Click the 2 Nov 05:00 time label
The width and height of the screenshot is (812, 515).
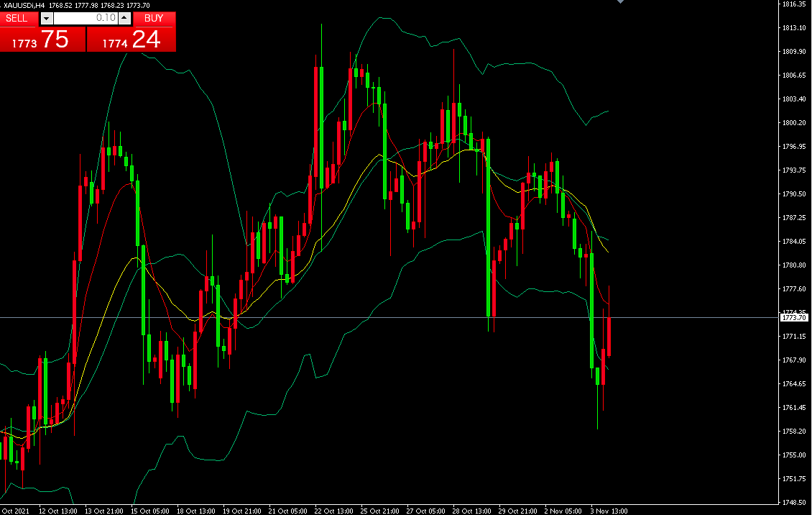[563, 511]
